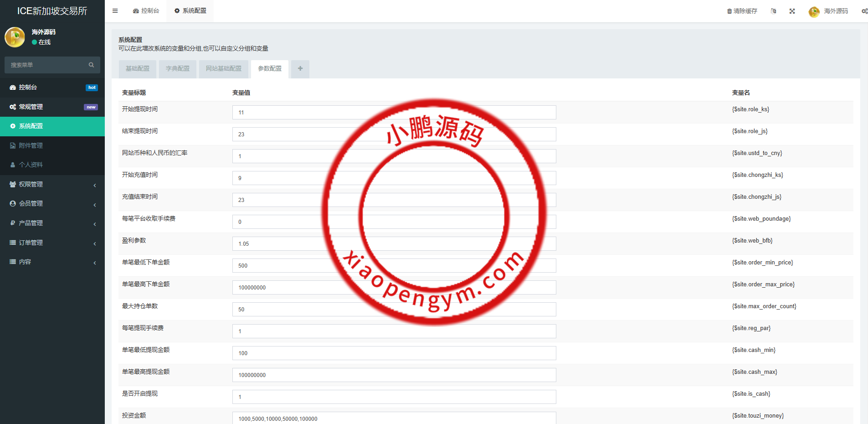
Task: Switch to the 基础配置 tab
Action: [x=138, y=69]
